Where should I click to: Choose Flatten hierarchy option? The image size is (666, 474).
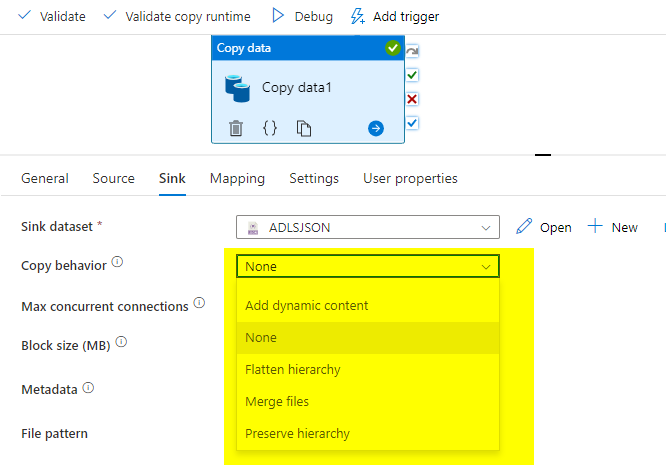pos(293,370)
